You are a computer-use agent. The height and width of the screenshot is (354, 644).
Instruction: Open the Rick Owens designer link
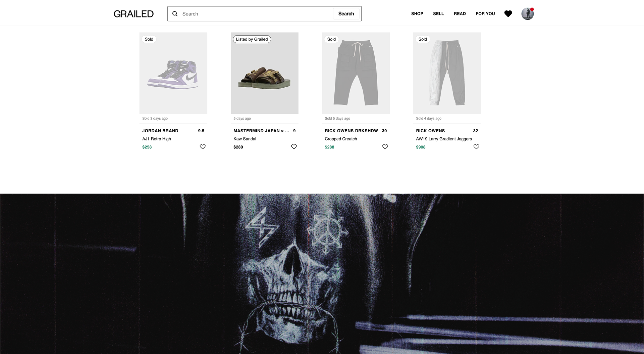pyautogui.click(x=430, y=131)
